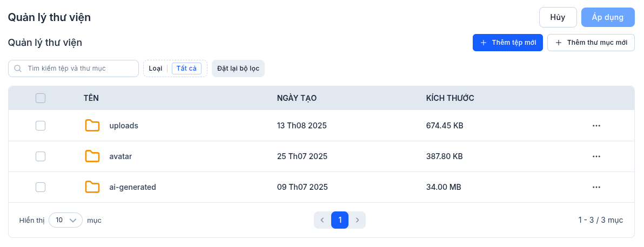Open the three-dot menu for uploads
Image resolution: width=644 pixels, height=247 pixels.
click(596, 126)
